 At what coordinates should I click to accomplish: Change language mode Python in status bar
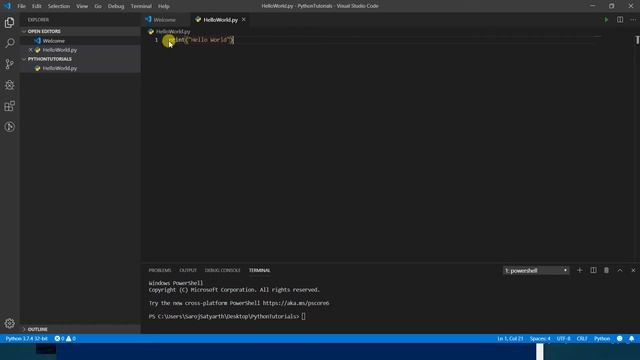point(602,338)
